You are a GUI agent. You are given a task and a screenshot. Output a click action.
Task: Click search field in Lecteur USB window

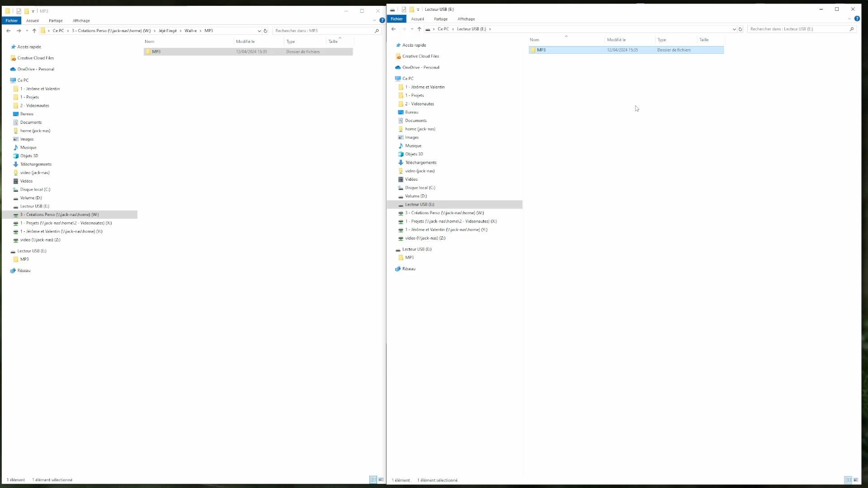click(x=798, y=29)
